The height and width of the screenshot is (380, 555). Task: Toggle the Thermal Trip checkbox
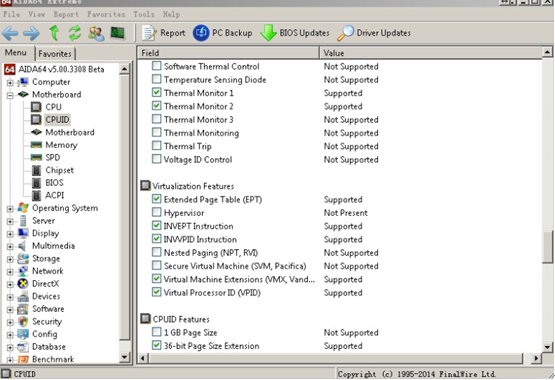[x=156, y=145]
